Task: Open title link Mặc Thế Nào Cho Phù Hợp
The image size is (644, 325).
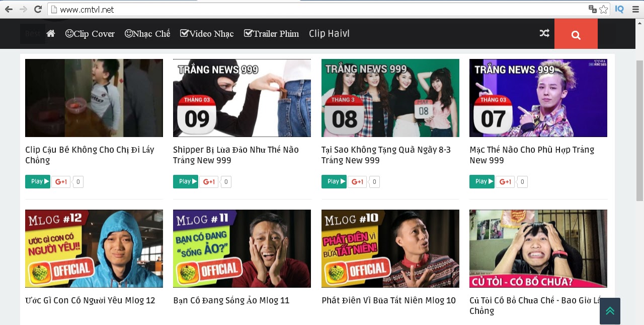Action: pos(532,155)
